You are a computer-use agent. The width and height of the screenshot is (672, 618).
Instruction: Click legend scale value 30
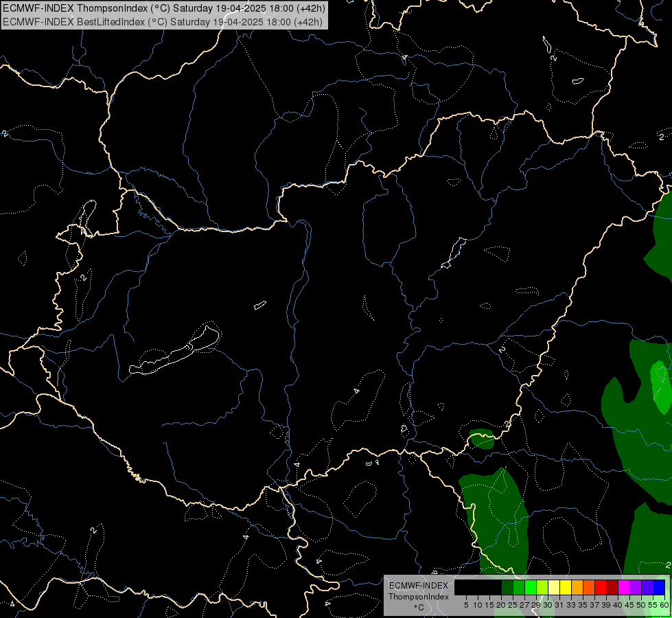tap(548, 605)
